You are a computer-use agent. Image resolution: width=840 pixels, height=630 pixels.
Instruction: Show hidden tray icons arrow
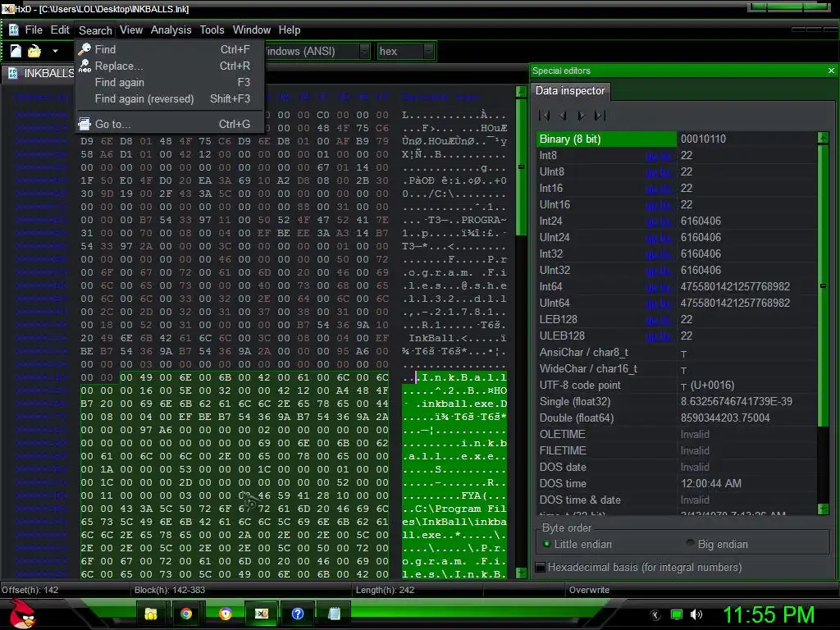tap(655, 615)
